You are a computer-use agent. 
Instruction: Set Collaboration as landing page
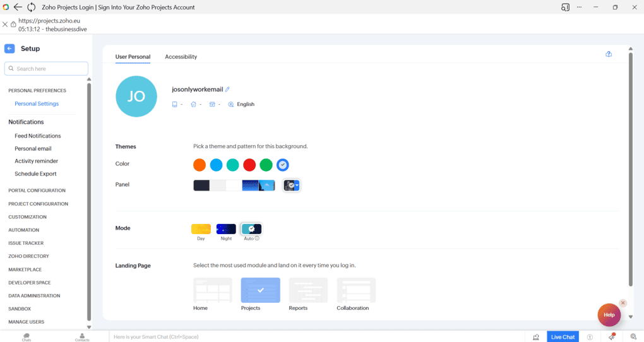coord(356,290)
